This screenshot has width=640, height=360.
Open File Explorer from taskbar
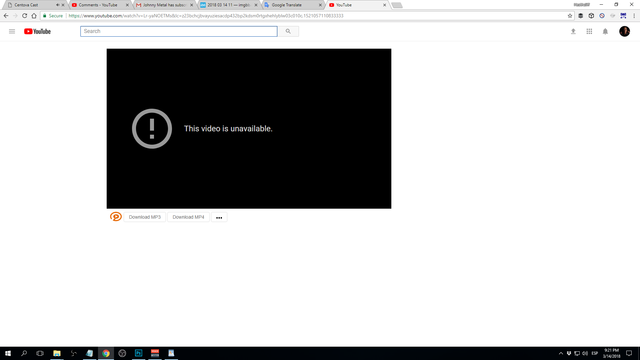point(57,353)
